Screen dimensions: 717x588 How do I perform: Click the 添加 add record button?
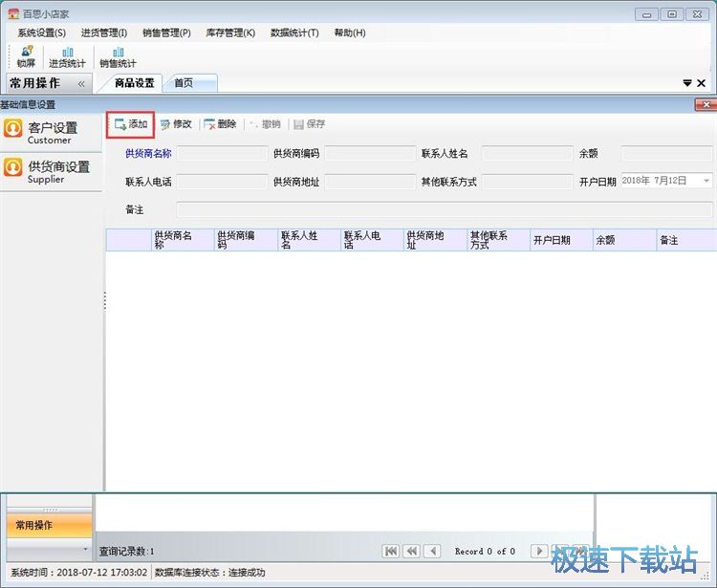tap(131, 124)
